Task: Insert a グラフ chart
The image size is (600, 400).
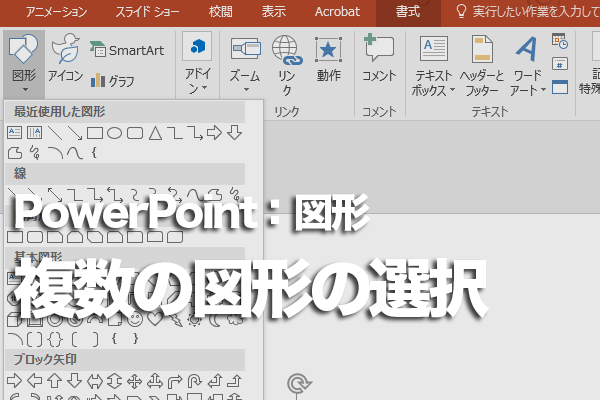Action: pyautogui.click(x=112, y=81)
